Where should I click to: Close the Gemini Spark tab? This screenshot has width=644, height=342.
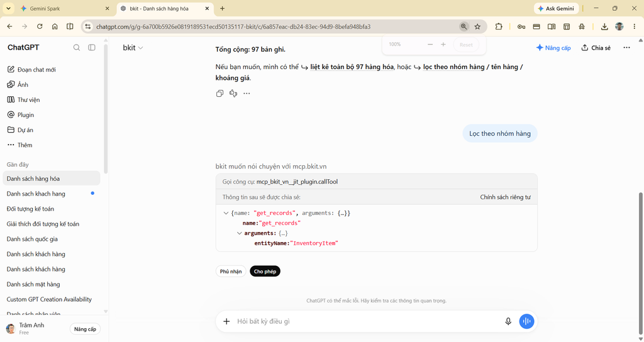107,8
